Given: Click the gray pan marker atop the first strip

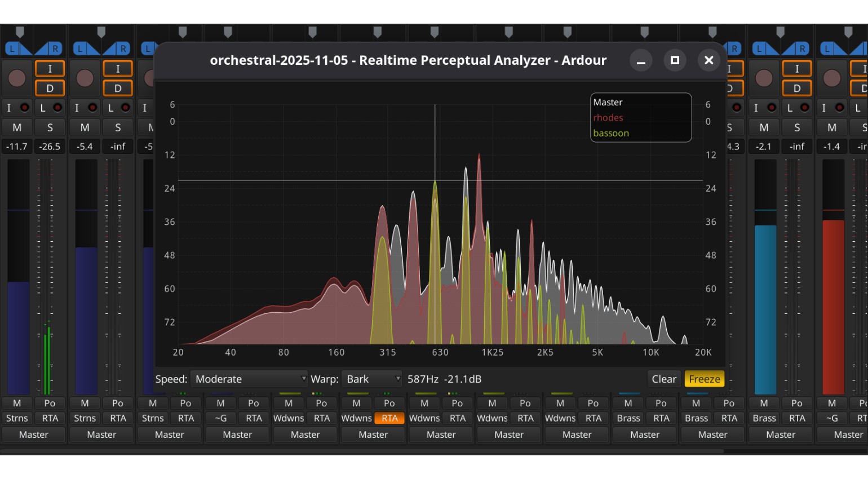Looking at the screenshot, I should (20, 32).
